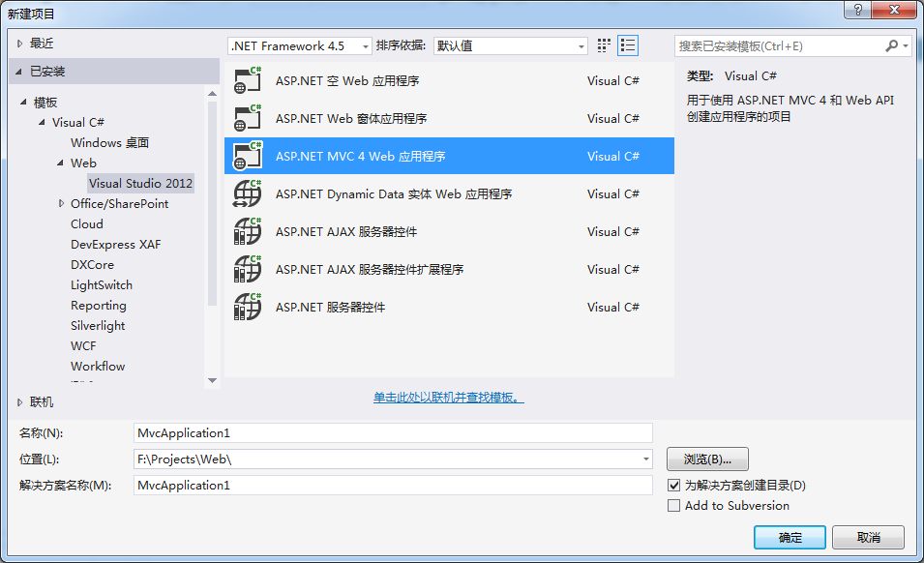Switch to medium icons list view
The image size is (924, 563).
pos(628,45)
